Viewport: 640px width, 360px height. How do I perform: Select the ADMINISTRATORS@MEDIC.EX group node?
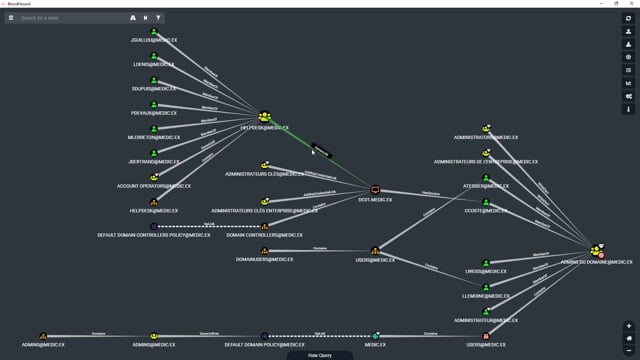point(486,129)
